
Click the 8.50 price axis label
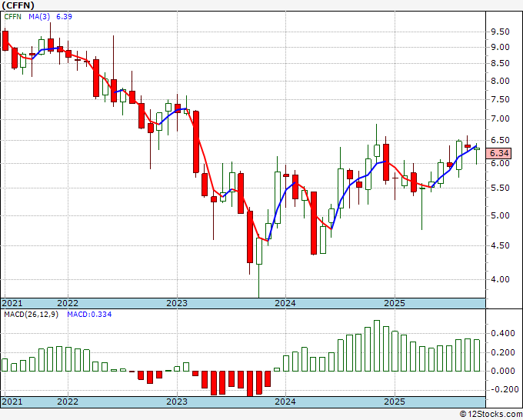coord(500,63)
